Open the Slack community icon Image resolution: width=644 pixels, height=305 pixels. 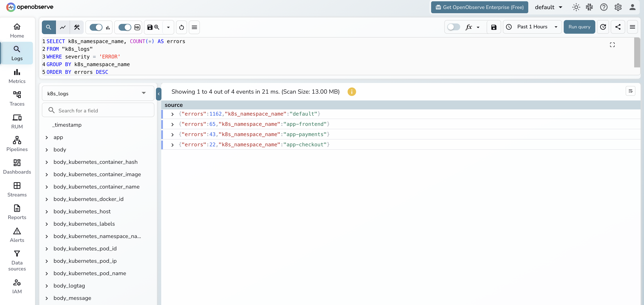point(589,7)
